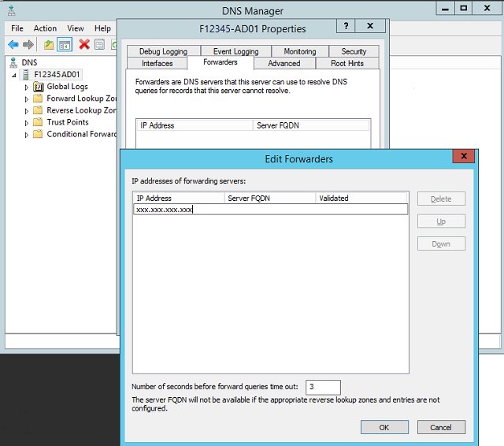Select Global Logs in the tree
The height and width of the screenshot is (446, 504).
click(x=67, y=87)
